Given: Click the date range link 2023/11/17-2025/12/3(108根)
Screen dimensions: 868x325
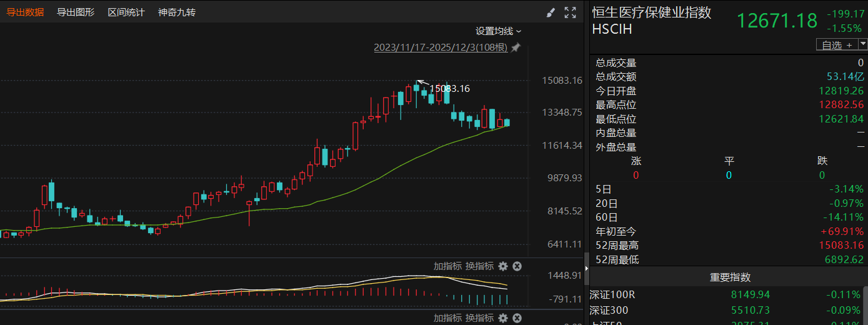Looking at the screenshot, I should 441,47.
